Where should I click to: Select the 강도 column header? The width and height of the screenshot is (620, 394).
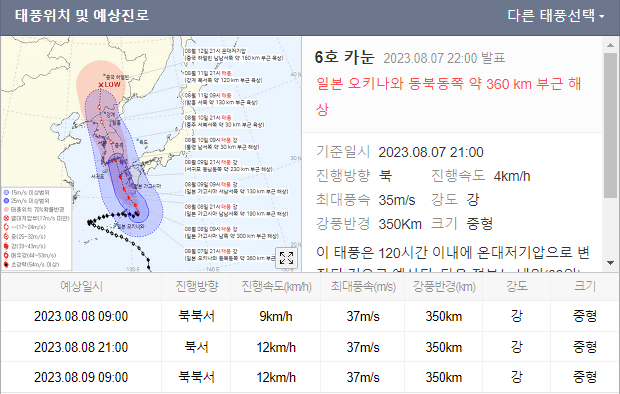[516, 286]
